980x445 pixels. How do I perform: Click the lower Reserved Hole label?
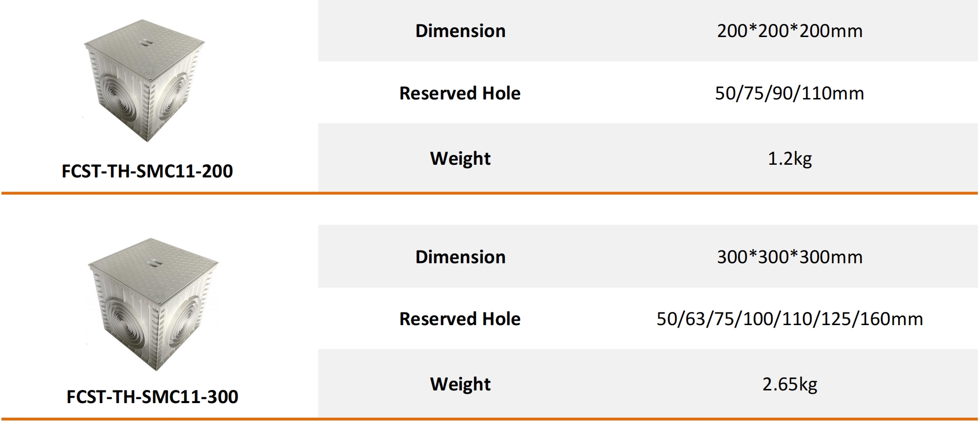click(x=460, y=319)
